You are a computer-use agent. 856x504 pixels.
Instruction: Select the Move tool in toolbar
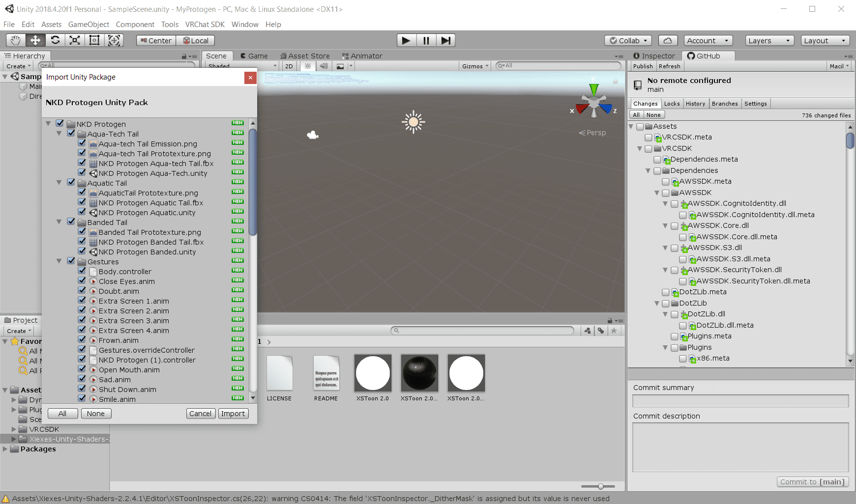[x=35, y=40]
